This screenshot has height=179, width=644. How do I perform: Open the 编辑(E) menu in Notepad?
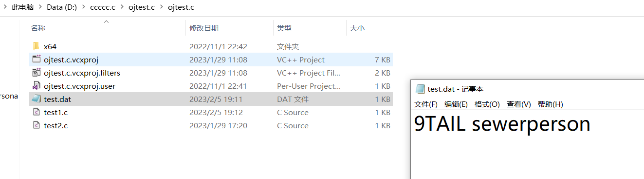tap(456, 104)
